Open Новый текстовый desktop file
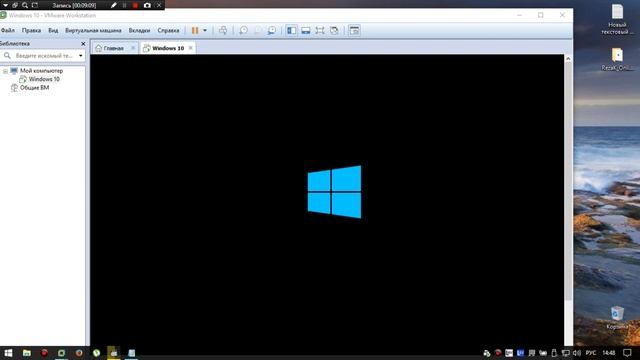The width and height of the screenshot is (640, 360). tap(617, 19)
